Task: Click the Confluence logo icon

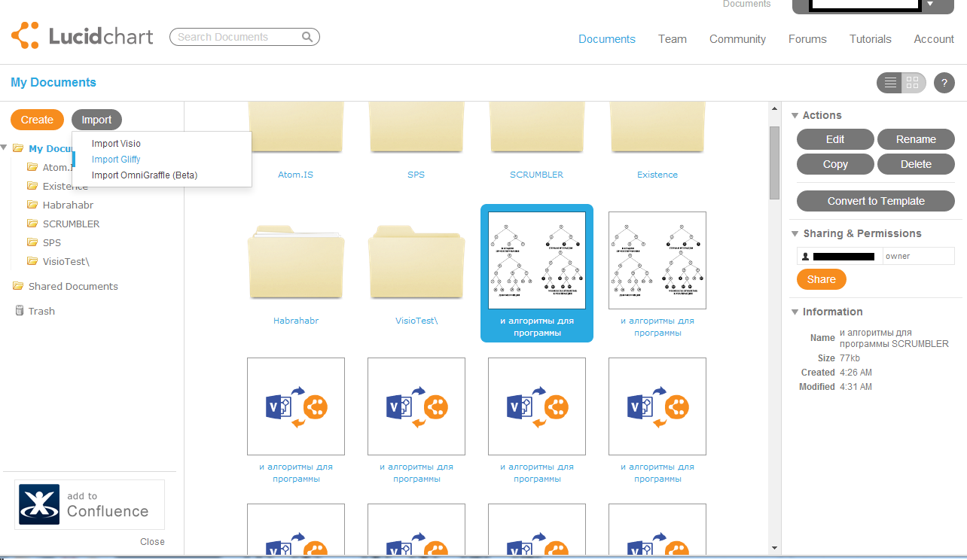Action: pos(39,504)
